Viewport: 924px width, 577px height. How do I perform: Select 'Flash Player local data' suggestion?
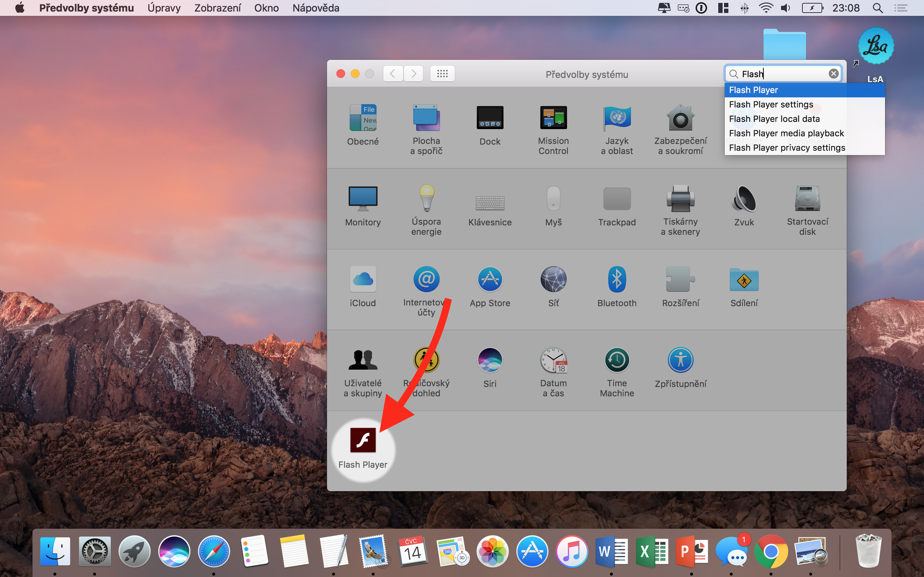774,119
